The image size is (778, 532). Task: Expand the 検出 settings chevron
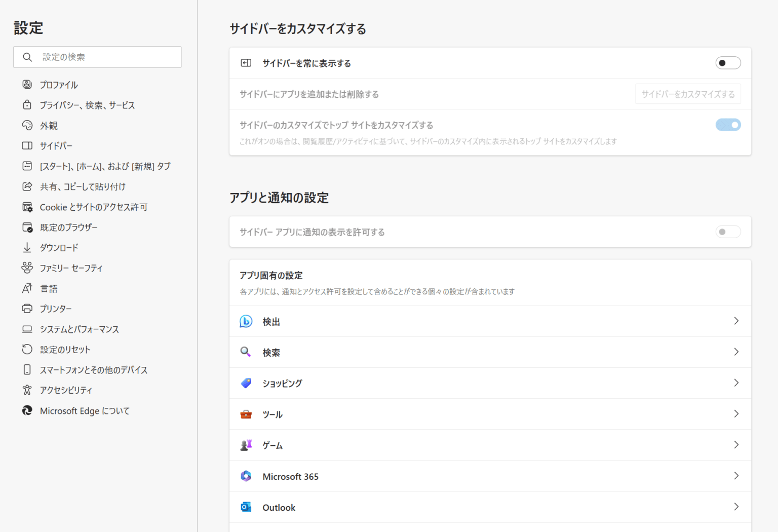tap(736, 321)
